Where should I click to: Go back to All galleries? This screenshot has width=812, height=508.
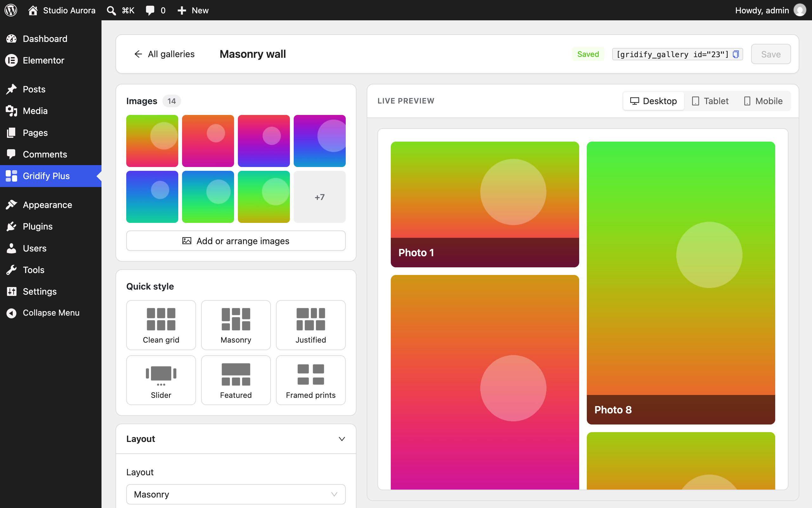click(164, 54)
